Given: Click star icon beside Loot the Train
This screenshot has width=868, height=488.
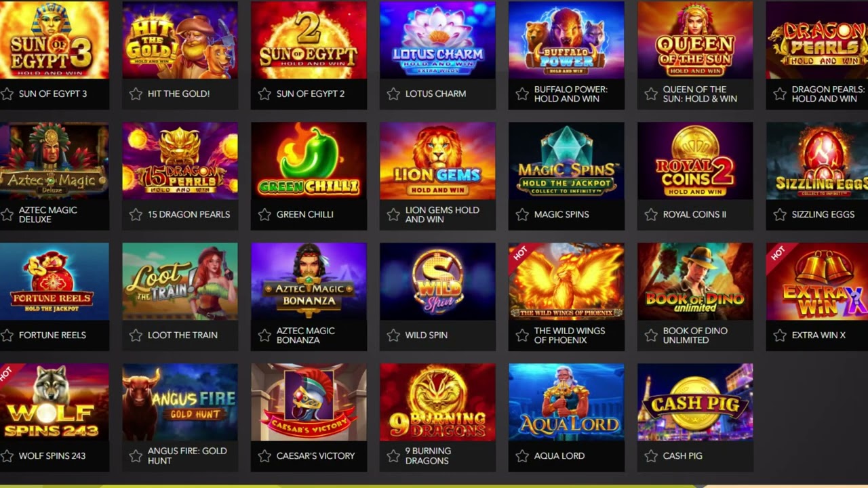Looking at the screenshot, I should [136, 335].
